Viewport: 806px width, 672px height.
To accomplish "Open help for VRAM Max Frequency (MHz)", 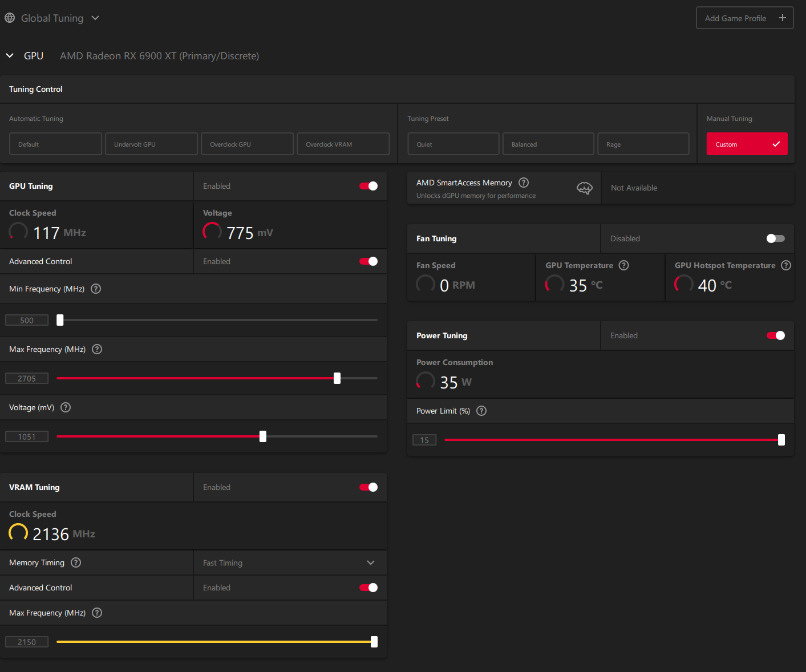I will coord(97,613).
